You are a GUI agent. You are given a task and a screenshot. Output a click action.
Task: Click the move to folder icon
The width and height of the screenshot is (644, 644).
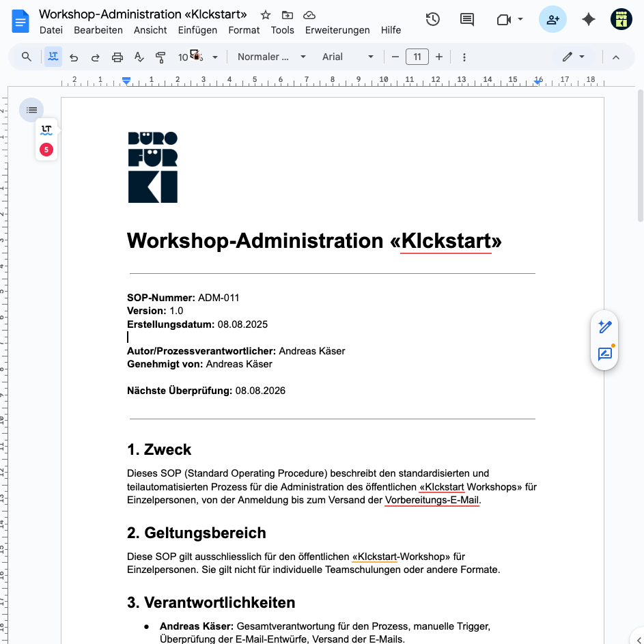click(x=287, y=15)
